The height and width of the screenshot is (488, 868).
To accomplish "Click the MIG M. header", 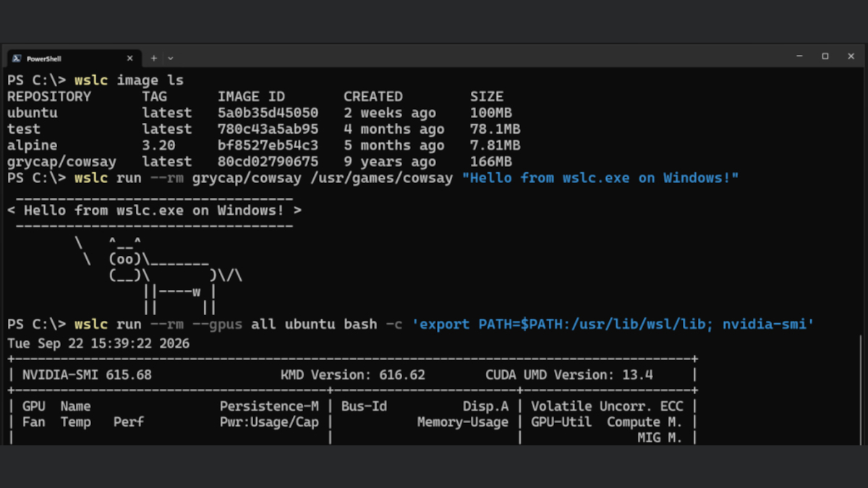I will tap(660, 438).
